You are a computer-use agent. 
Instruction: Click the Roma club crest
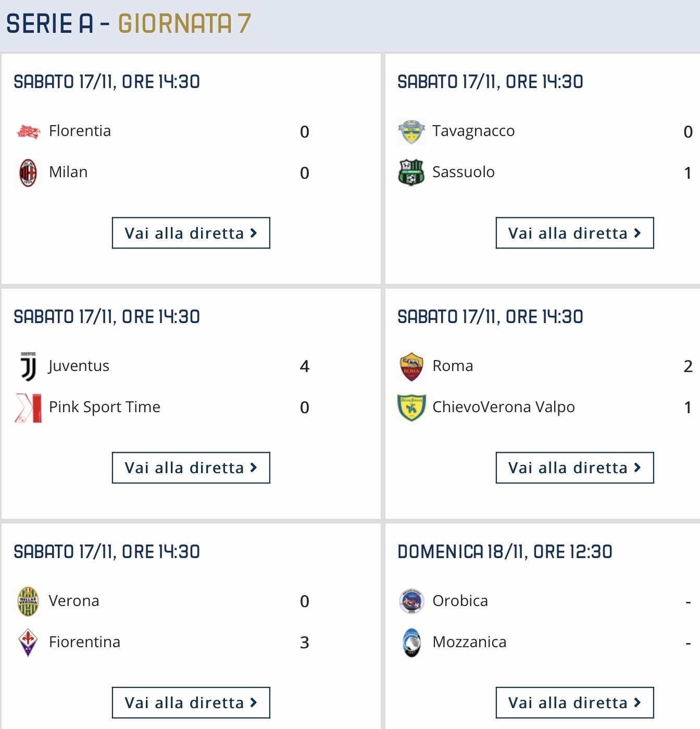tap(411, 366)
